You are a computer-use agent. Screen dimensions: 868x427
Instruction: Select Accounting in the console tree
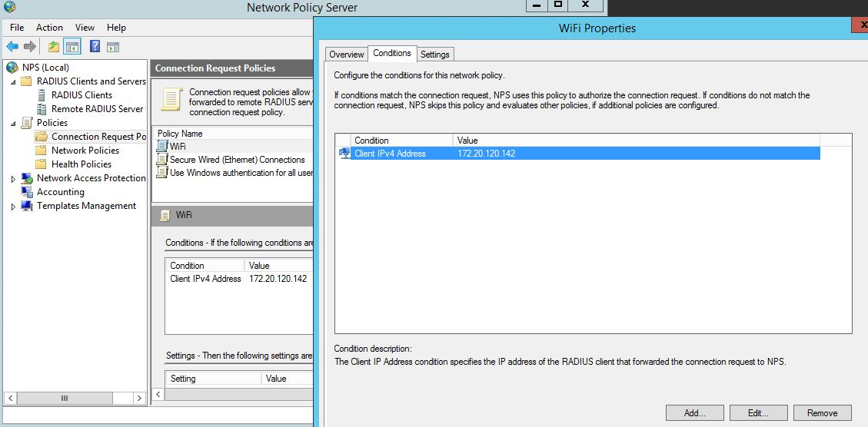(60, 192)
